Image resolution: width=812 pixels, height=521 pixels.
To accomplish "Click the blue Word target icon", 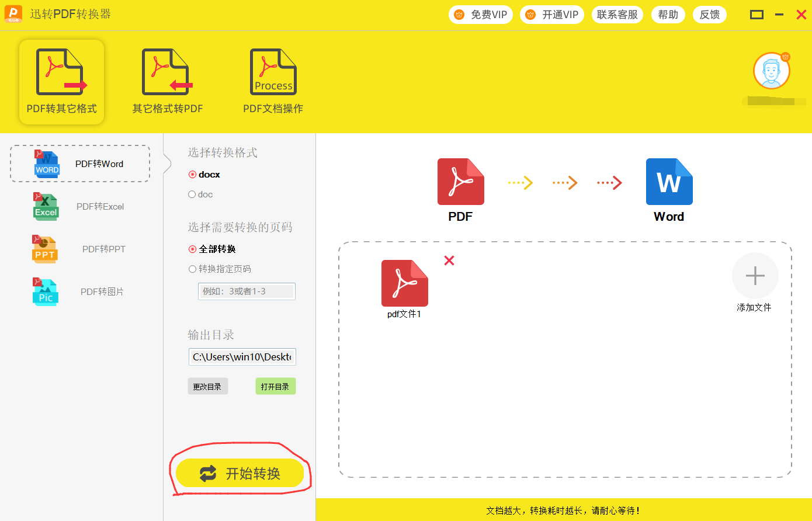I will pyautogui.click(x=669, y=182).
